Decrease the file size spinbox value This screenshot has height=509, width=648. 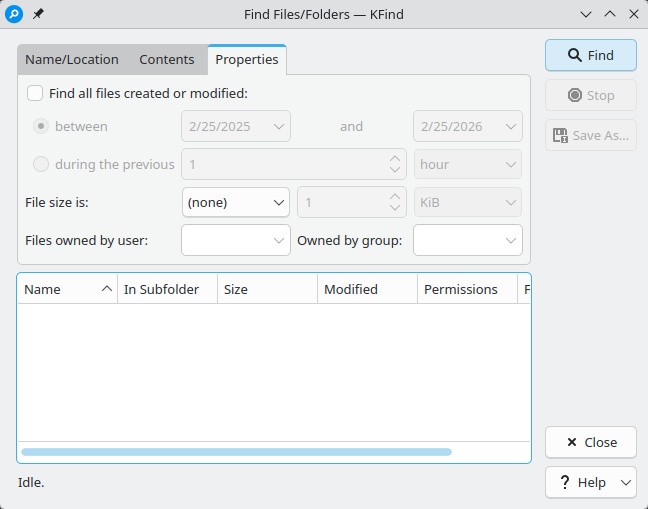(x=395, y=208)
